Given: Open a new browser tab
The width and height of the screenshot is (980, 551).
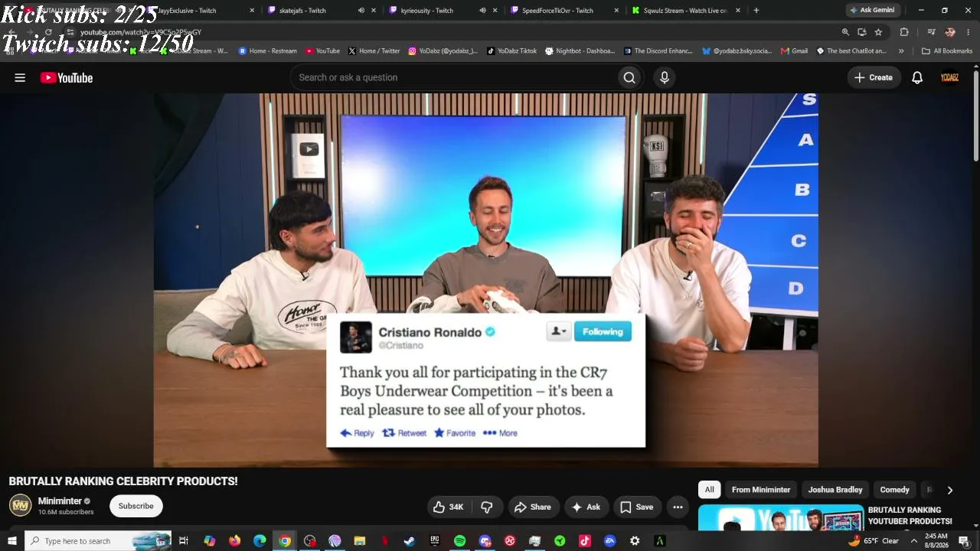Looking at the screenshot, I should pyautogui.click(x=756, y=11).
